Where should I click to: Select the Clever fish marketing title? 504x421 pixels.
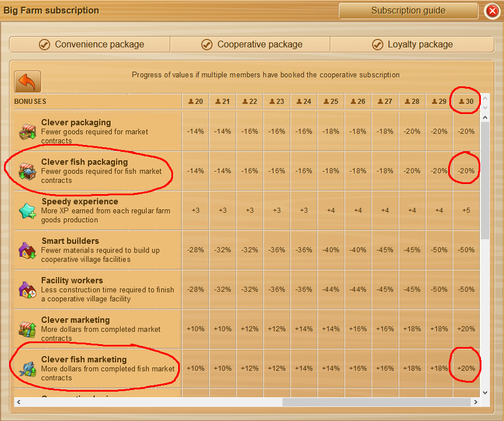coord(84,359)
